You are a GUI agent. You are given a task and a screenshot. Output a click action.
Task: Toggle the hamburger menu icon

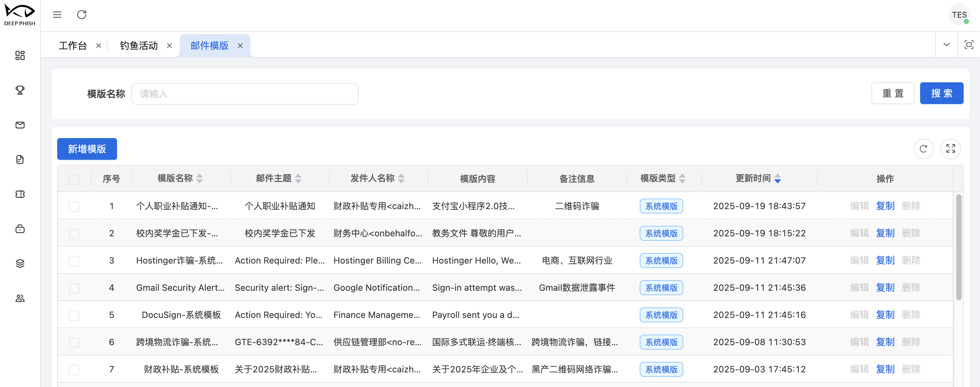57,14
